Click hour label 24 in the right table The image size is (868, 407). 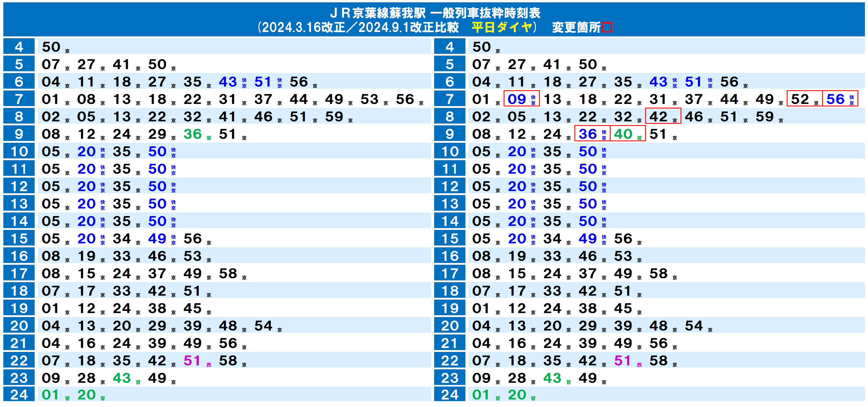[x=450, y=394]
